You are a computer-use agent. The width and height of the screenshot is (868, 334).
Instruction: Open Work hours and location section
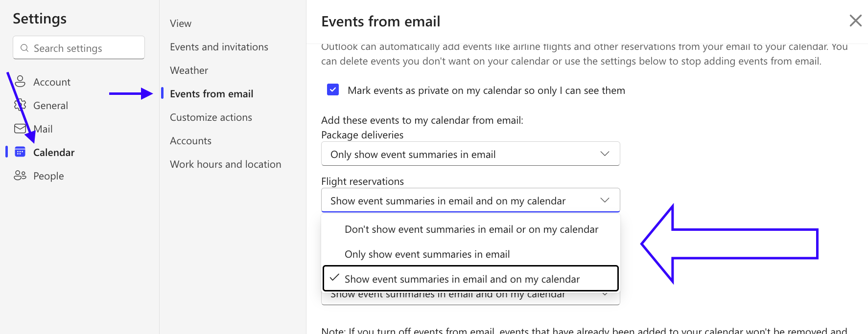(x=226, y=164)
